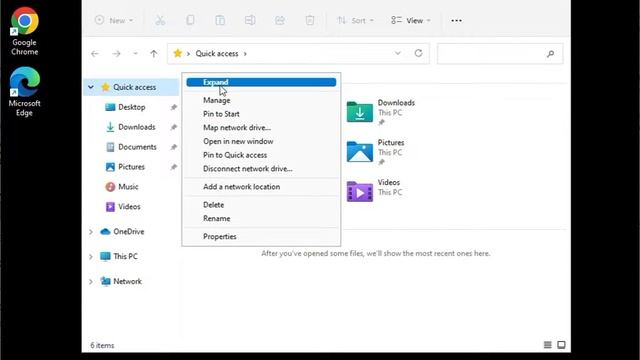
Task: Switch to large icons view button
Action: click(x=561, y=345)
